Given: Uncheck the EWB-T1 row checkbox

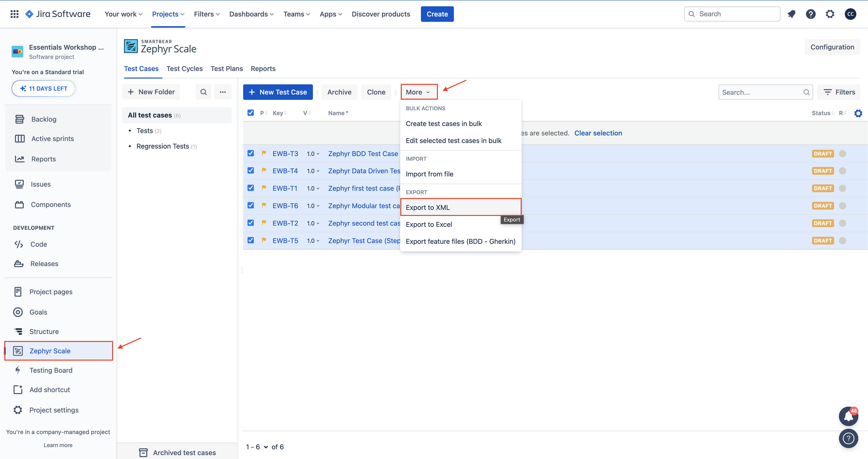Looking at the screenshot, I should tap(250, 188).
